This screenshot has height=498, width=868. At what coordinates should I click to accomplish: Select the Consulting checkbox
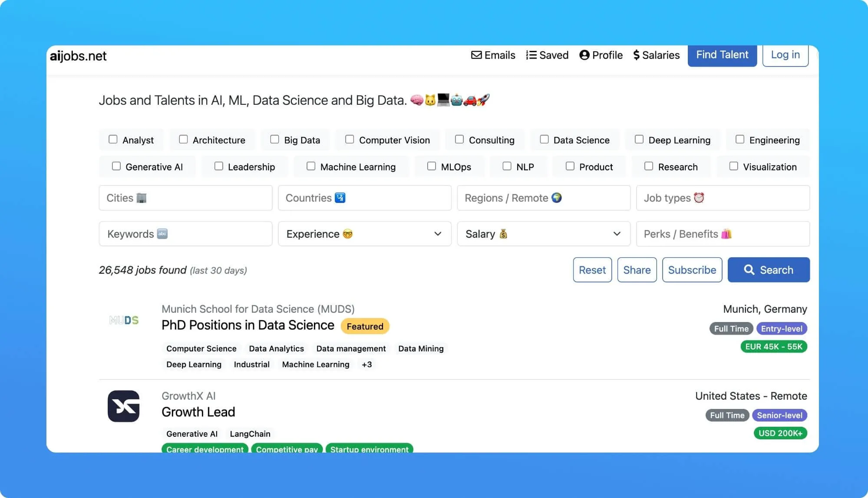pyautogui.click(x=459, y=139)
